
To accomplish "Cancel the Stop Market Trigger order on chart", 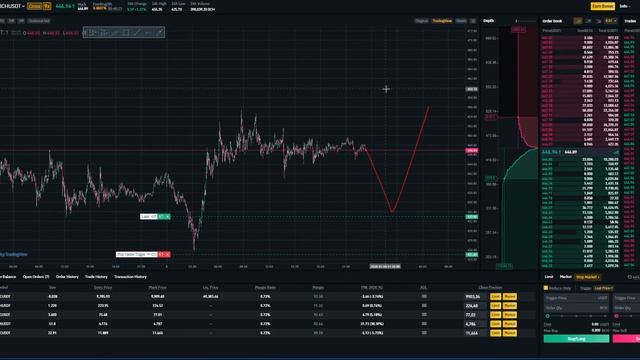I will [x=167, y=255].
